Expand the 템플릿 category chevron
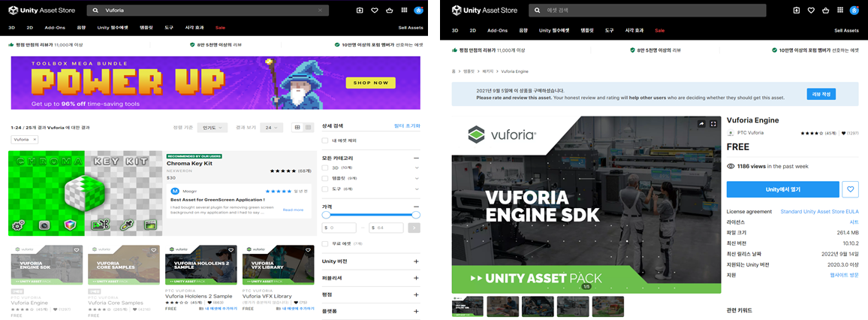Image resolution: width=868 pixels, height=320 pixels. (x=416, y=178)
